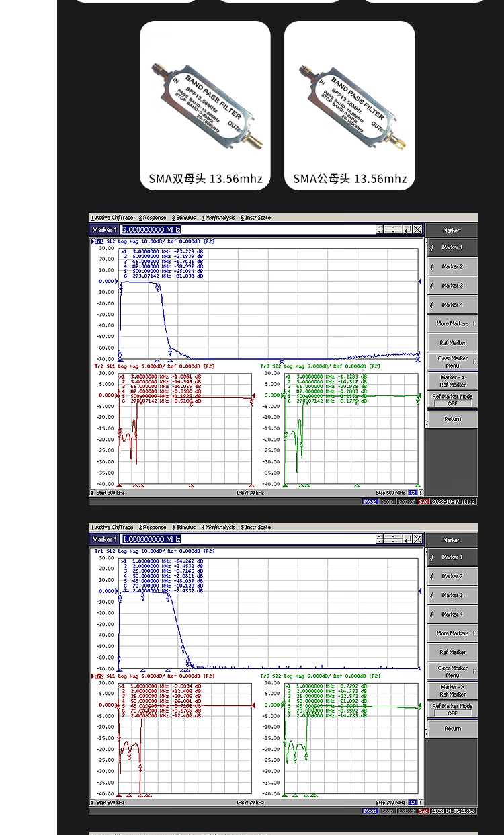Click the 3.000000000 MHz marker entry field

[x=248, y=229]
